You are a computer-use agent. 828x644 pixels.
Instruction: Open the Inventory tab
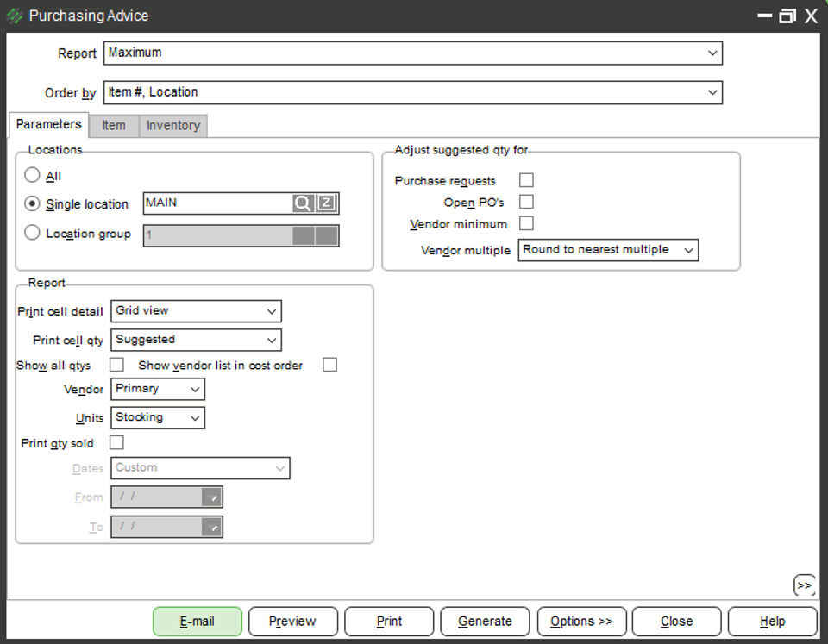(x=173, y=125)
